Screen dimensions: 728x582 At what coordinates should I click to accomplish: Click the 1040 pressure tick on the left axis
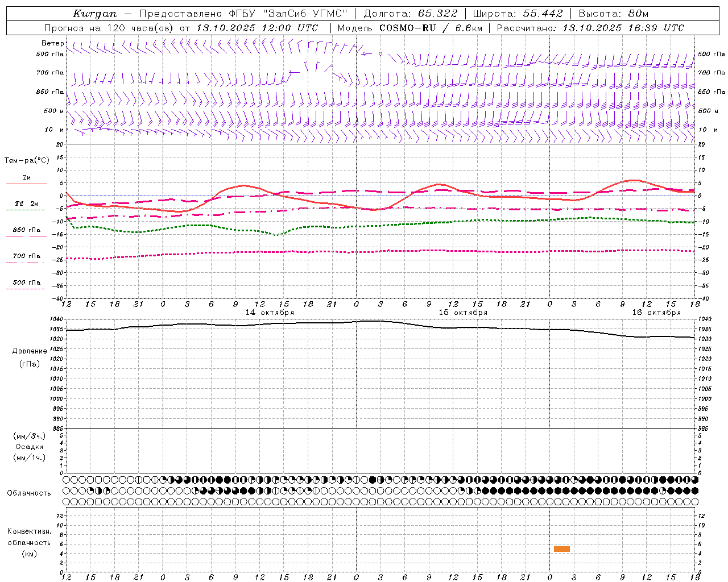point(56,319)
